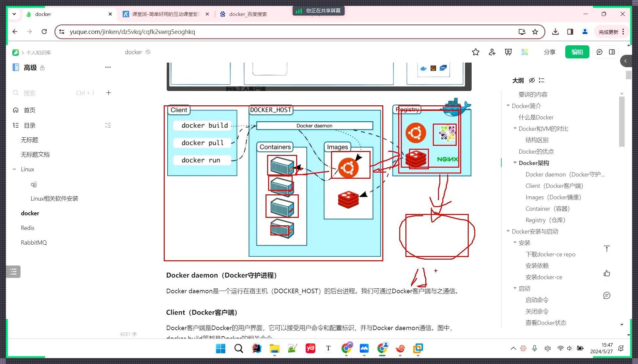
Task: Select the docker browser tab
Action: click(x=68, y=14)
